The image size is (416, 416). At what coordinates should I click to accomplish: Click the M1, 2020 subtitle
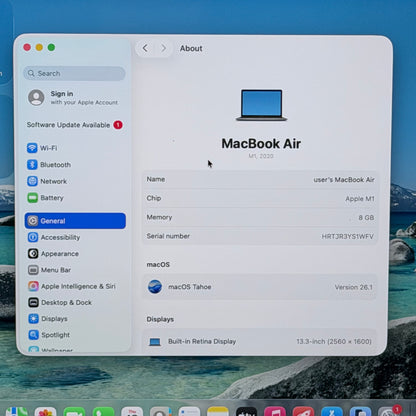[x=261, y=156]
